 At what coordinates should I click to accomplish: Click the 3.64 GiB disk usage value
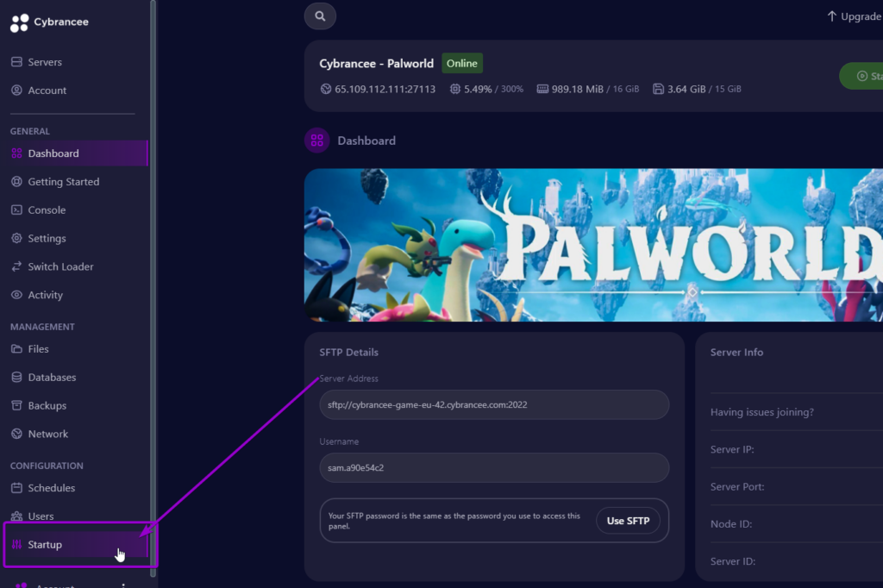[686, 89]
